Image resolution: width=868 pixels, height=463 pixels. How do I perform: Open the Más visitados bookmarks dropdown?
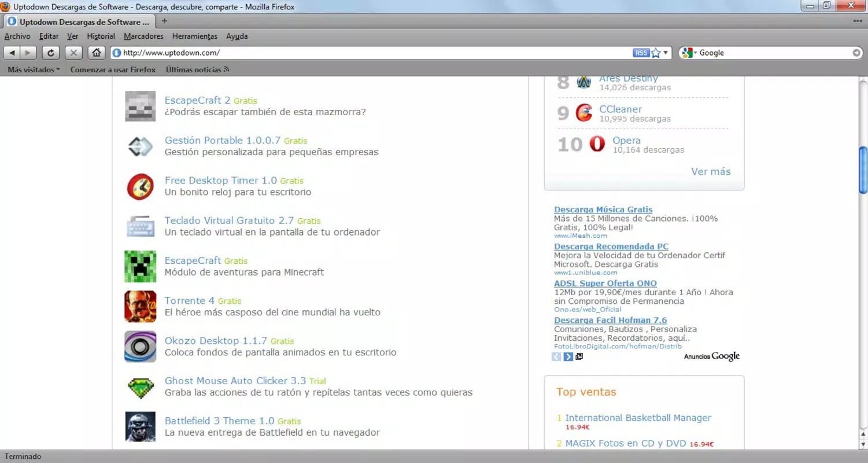click(x=34, y=69)
